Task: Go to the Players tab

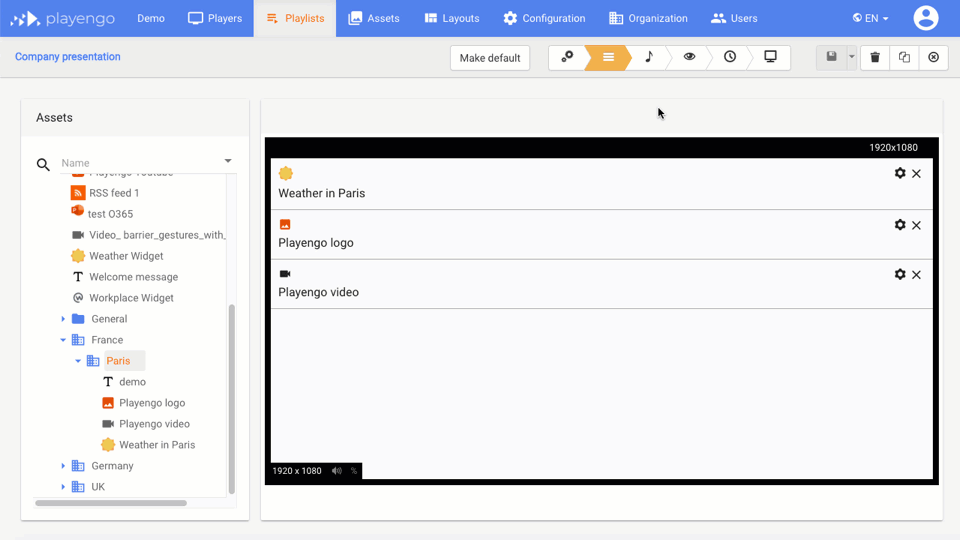Action: [x=215, y=18]
